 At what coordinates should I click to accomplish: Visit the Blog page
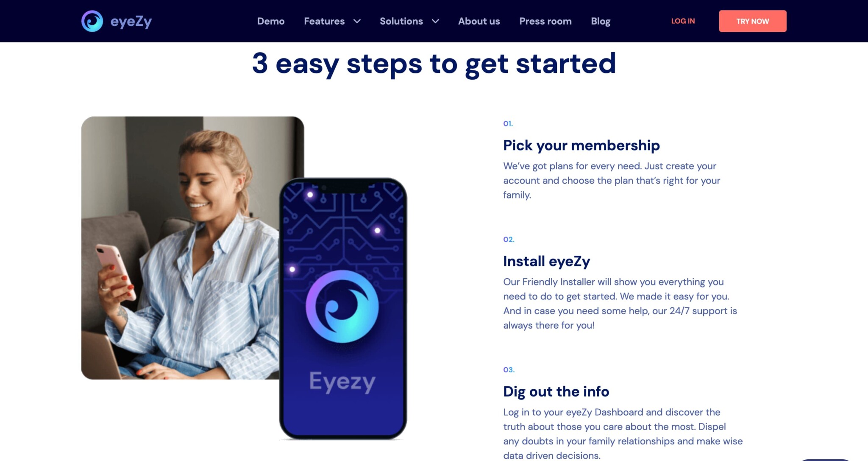(x=601, y=21)
